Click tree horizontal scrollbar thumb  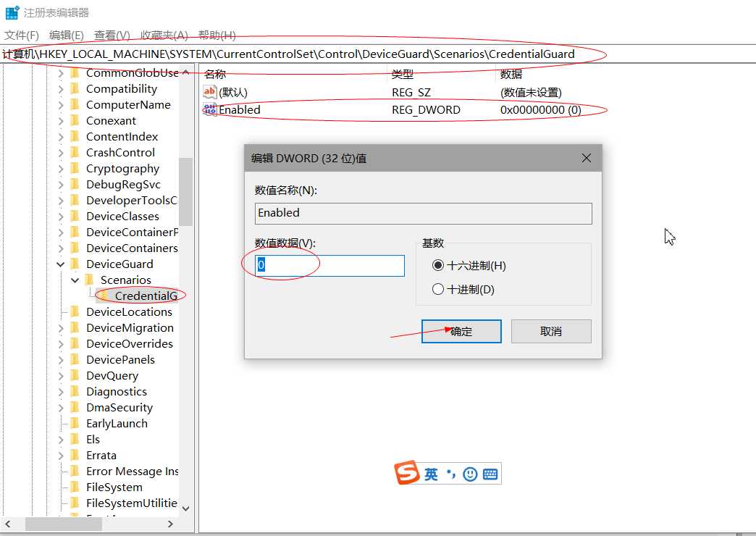[64, 524]
